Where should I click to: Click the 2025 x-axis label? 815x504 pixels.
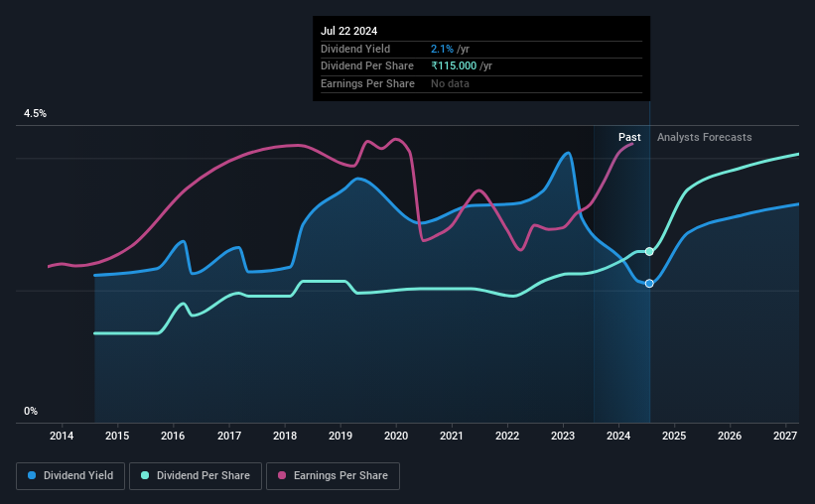pyautogui.click(x=674, y=436)
